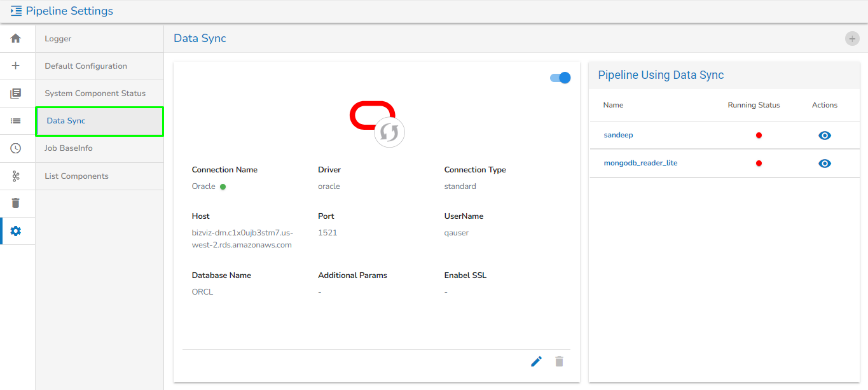Open the sandeep pipeline link
This screenshot has width=868, height=390.
pyautogui.click(x=618, y=135)
